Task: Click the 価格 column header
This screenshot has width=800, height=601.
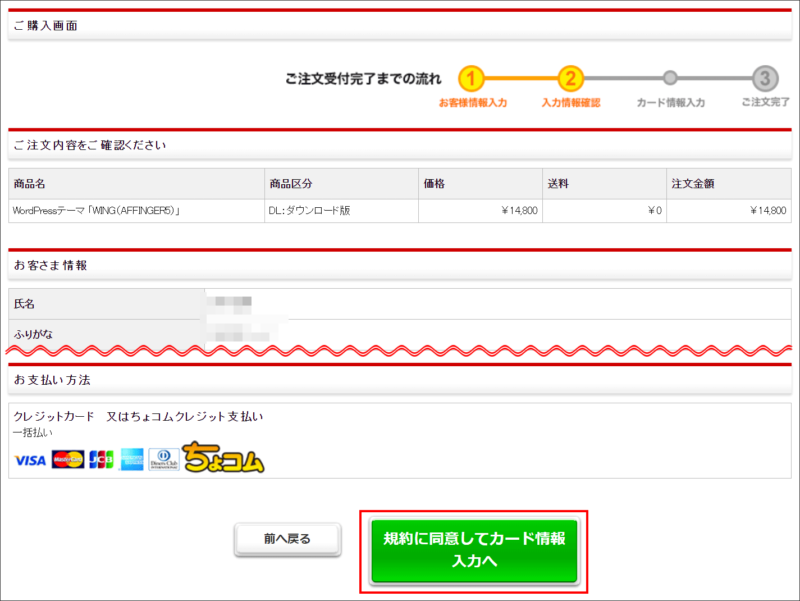Action: [x=430, y=185]
